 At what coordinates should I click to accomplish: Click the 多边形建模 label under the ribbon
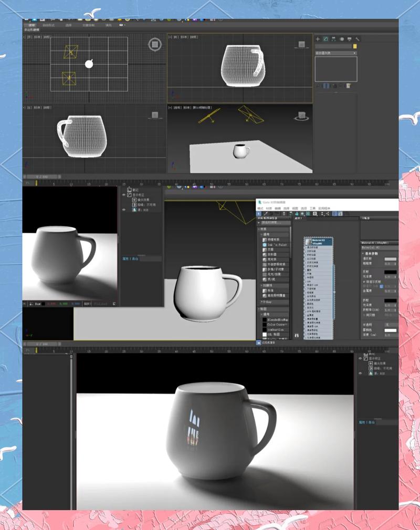point(31,30)
